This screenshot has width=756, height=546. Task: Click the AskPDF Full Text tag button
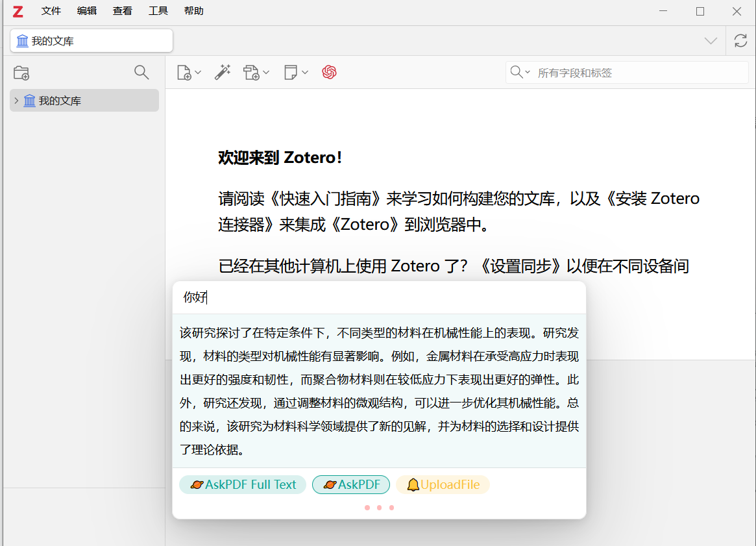coord(243,485)
